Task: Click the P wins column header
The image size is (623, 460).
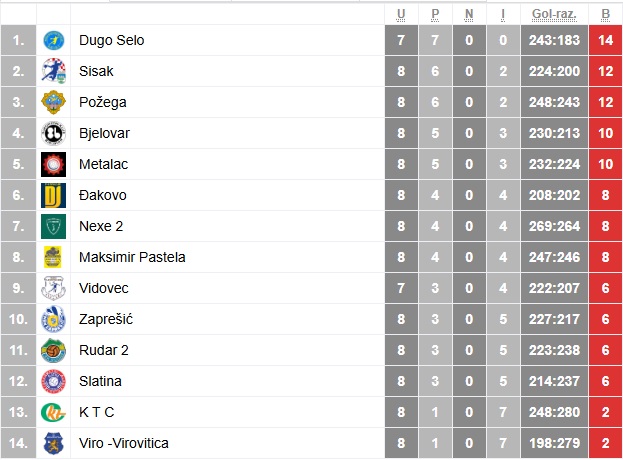Action: (x=435, y=15)
